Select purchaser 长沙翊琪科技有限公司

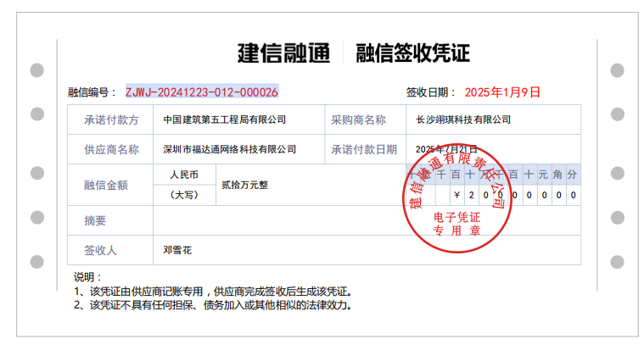463,119
